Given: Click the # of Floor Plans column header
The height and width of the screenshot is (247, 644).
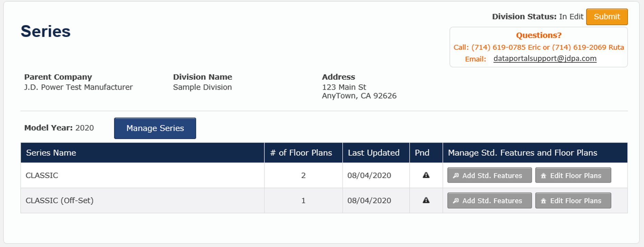Looking at the screenshot, I should (301, 153).
